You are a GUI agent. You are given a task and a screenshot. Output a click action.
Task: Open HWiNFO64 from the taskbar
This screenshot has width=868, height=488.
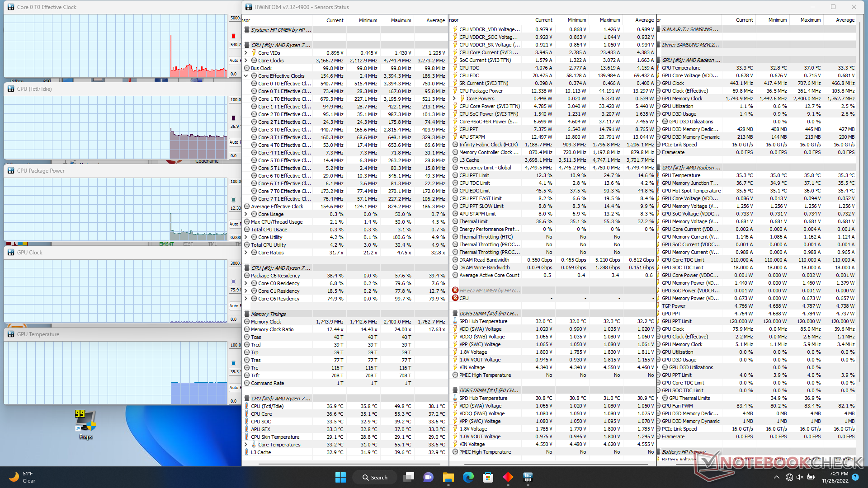click(x=528, y=477)
